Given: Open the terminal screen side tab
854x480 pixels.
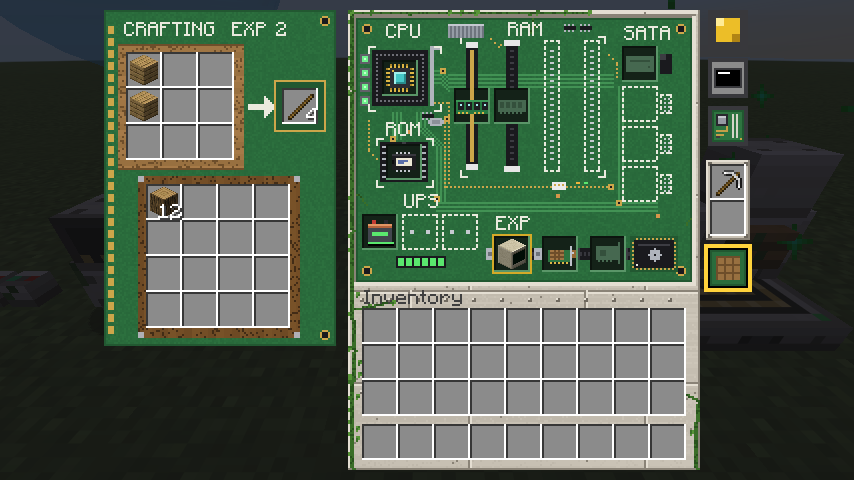Looking at the screenshot, I should pos(728,78).
